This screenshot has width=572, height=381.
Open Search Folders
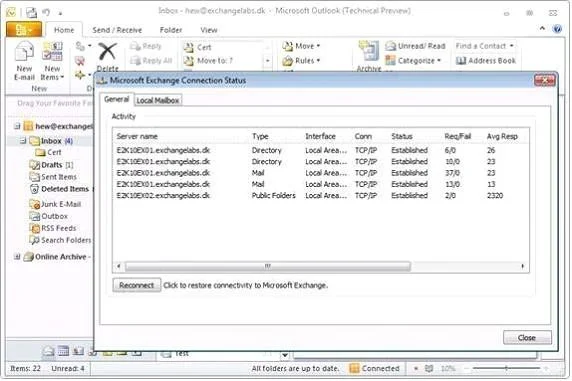coord(60,240)
